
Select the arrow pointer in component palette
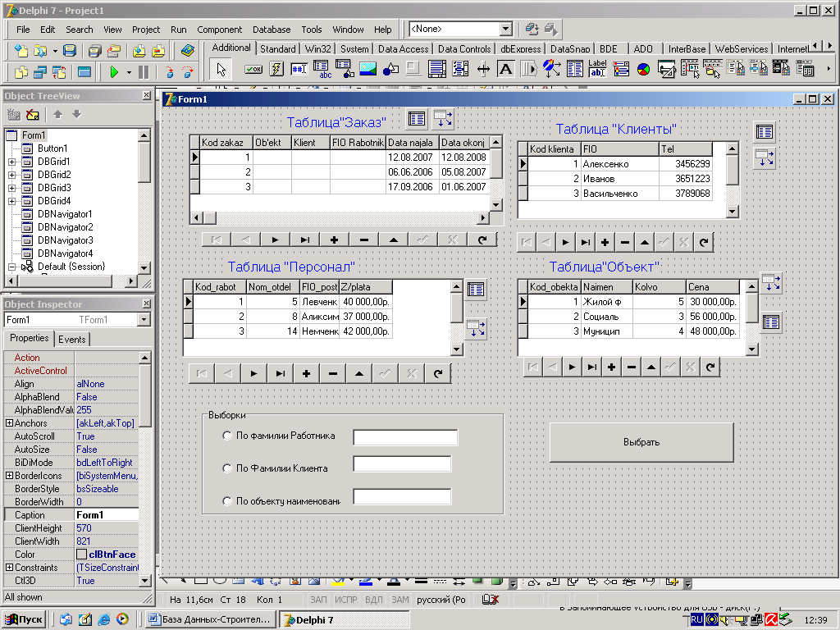[221, 69]
